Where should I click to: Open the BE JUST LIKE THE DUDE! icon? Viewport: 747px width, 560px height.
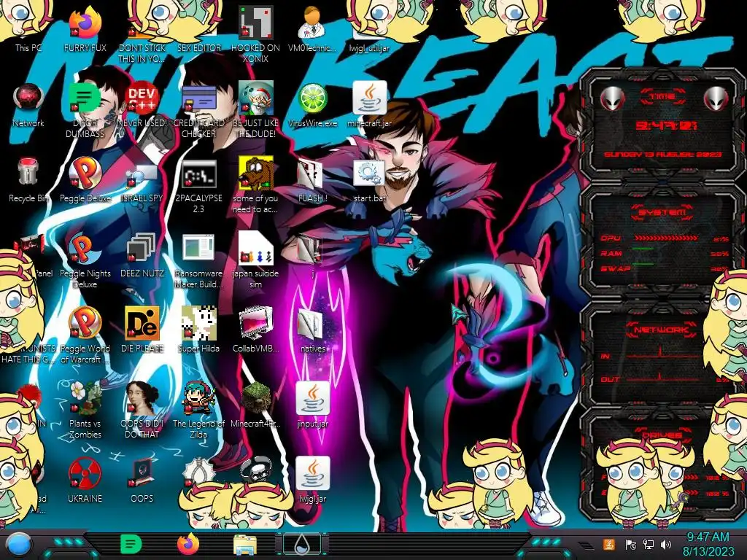tap(255, 109)
